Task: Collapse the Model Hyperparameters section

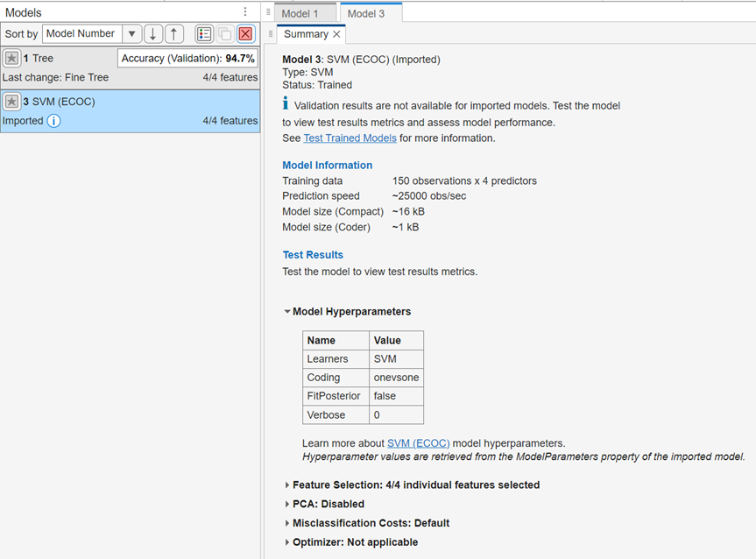Action: [287, 311]
